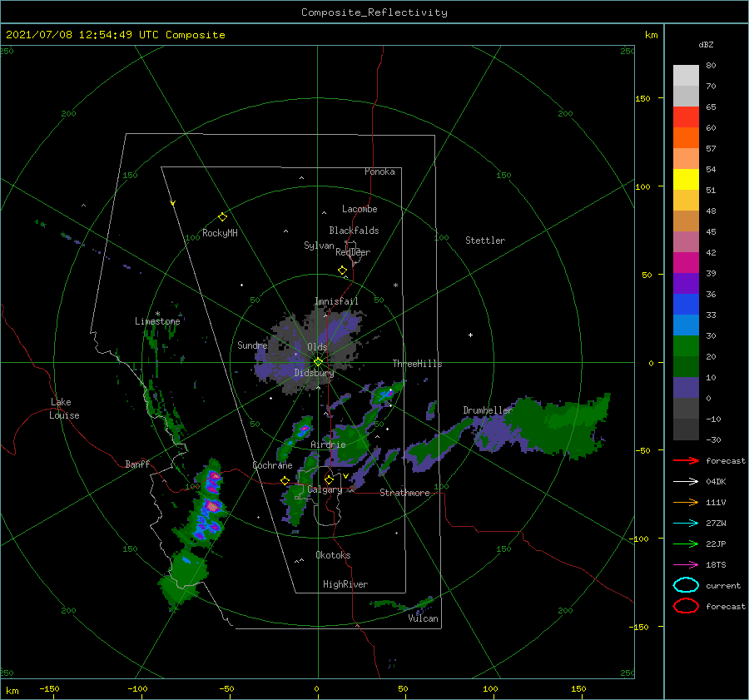Click the Sylvan label on map
The height and width of the screenshot is (700, 749).
click(319, 246)
